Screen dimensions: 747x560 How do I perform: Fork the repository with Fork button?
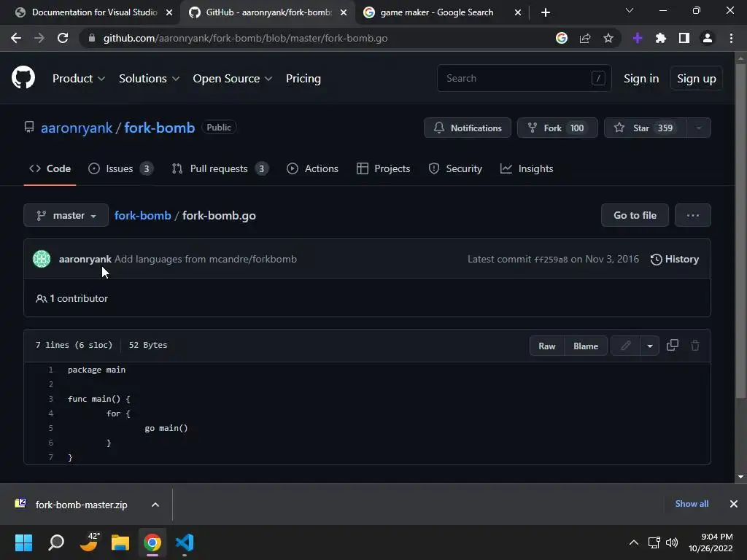click(x=557, y=128)
